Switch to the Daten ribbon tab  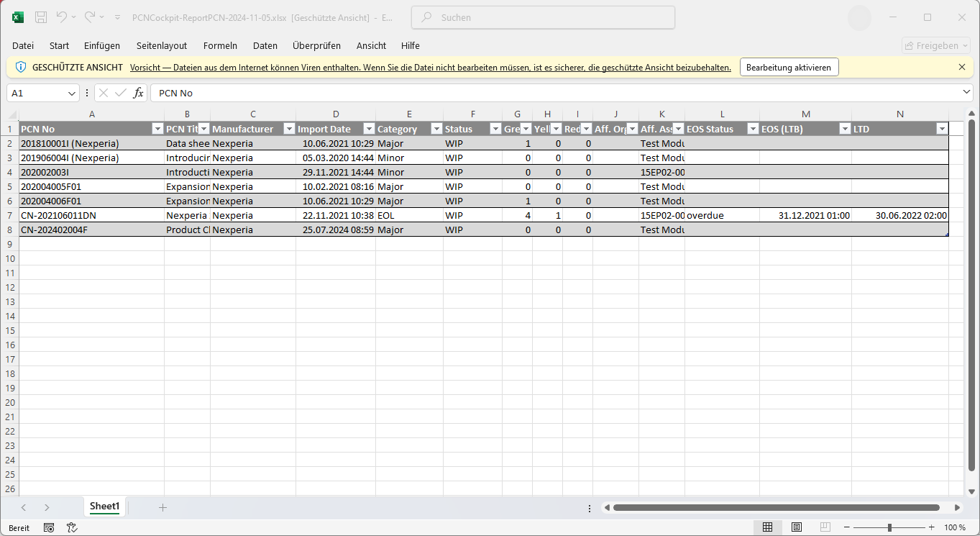click(265, 45)
